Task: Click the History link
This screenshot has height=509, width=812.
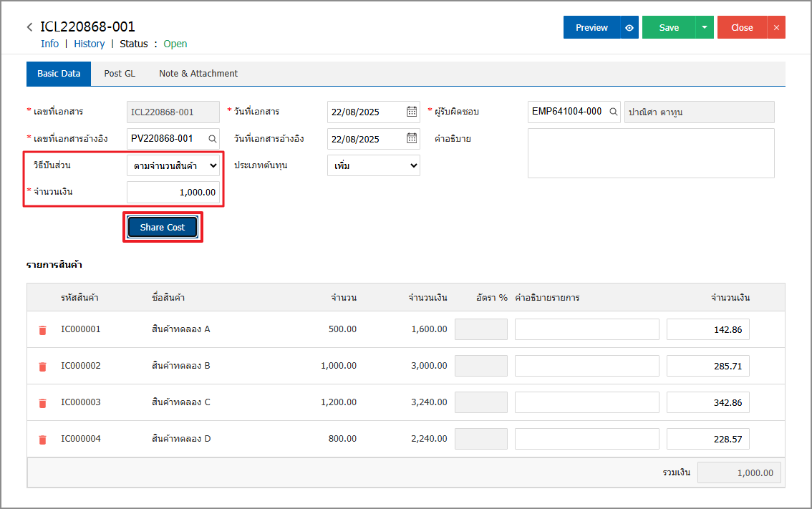Action: click(89, 44)
